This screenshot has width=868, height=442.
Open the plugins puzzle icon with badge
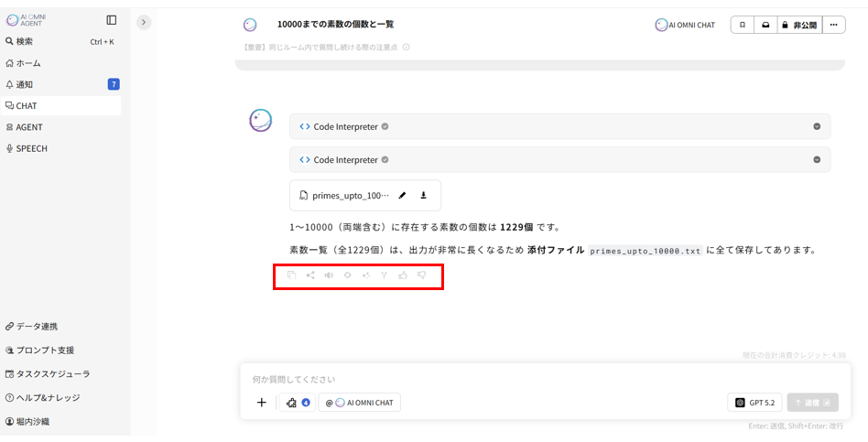[x=298, y=403]
